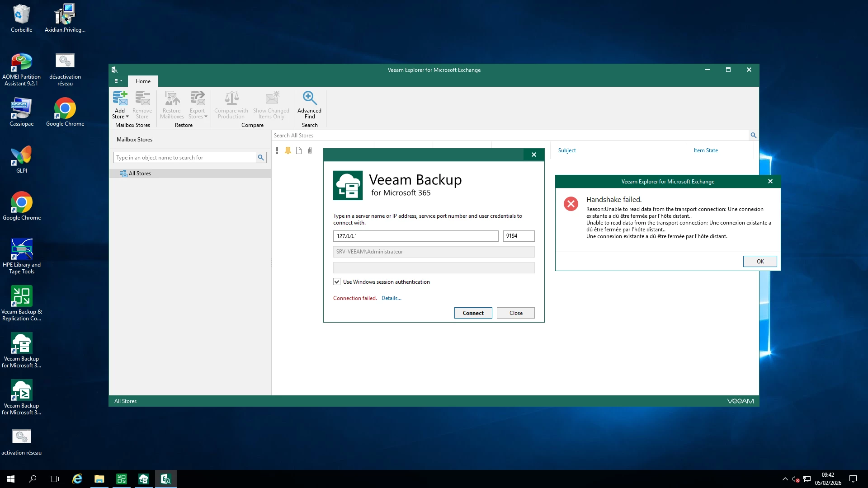Expand the Add Store dropdown arrow
The image size is (868, 488).
127,117
